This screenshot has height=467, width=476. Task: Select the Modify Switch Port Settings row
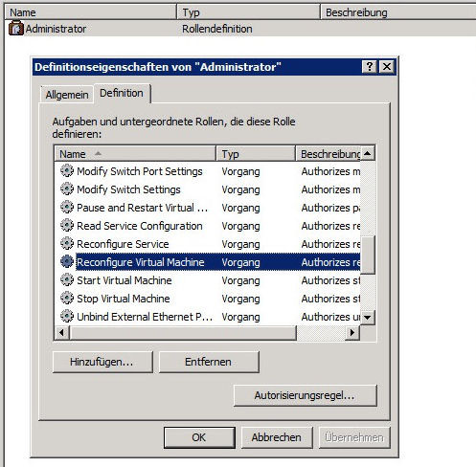[208, 171]
